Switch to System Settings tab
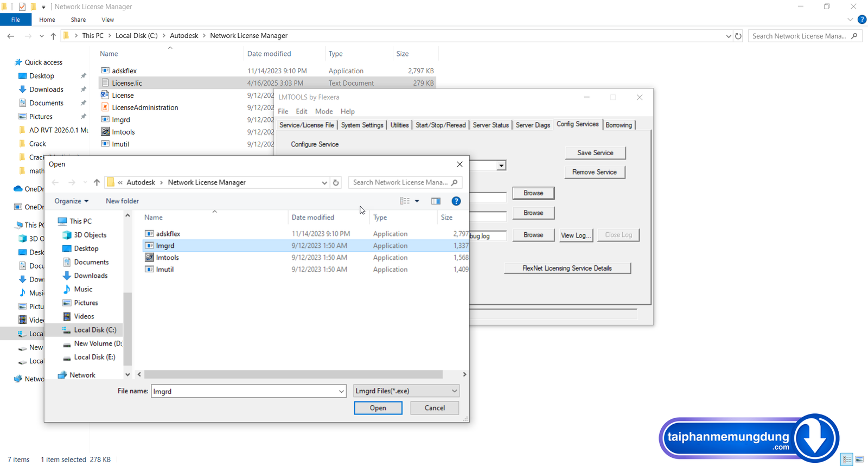 tap(362, 125)
